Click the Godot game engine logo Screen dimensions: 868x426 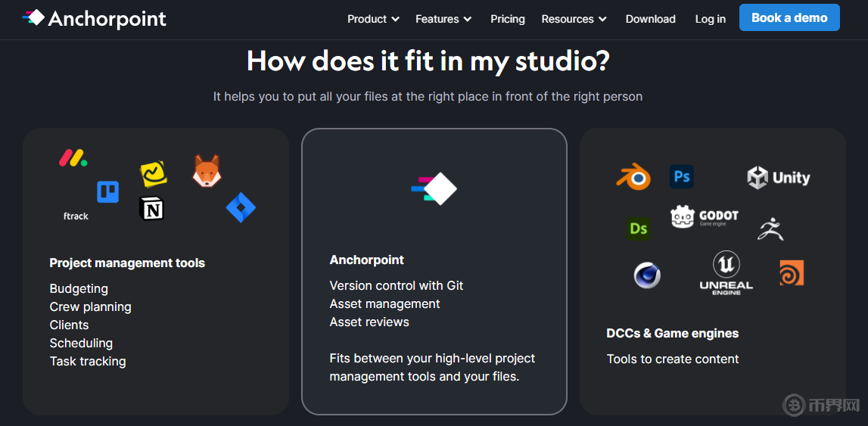[x=705, y=217]
